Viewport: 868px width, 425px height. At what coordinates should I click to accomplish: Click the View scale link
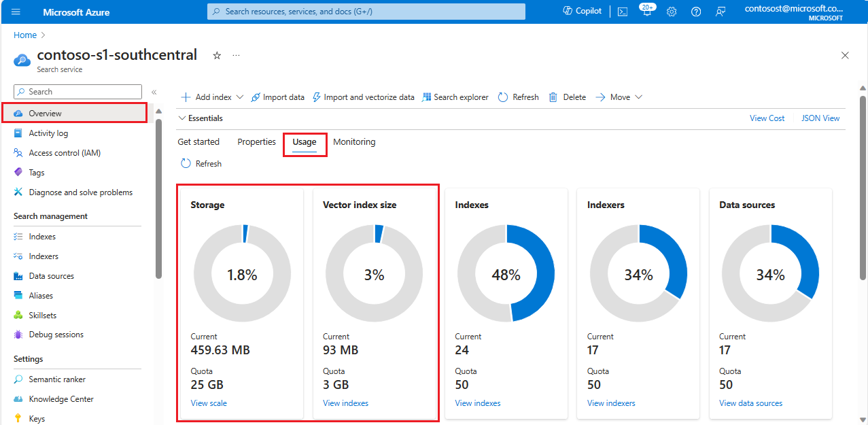pyautogui.click(x=209, y=403)
